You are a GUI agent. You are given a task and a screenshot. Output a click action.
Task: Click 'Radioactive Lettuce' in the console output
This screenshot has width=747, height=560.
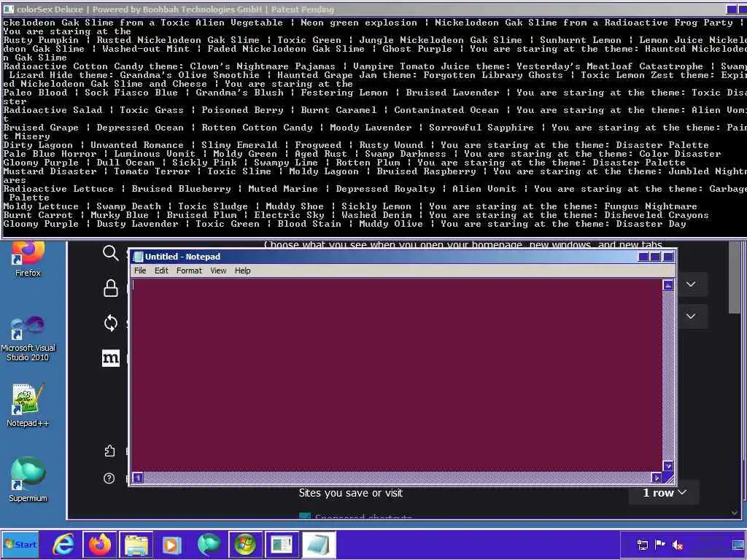coord(58,189)
